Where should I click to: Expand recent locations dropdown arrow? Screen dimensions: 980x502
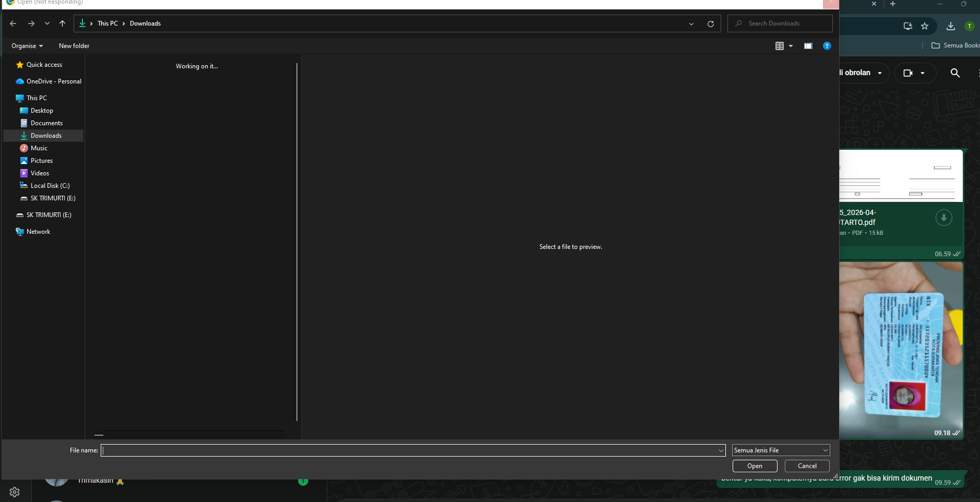coord(47,23)
